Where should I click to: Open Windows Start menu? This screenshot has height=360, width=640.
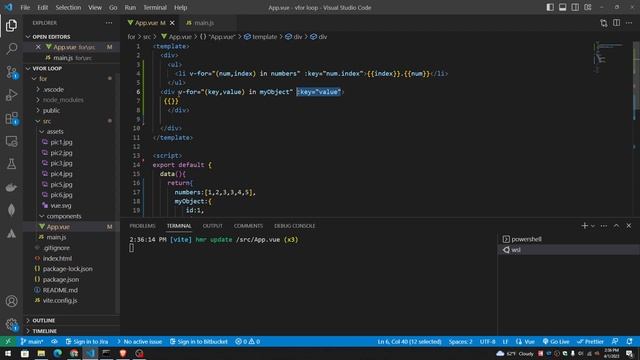pyautogui.click(x=8, y=353)
